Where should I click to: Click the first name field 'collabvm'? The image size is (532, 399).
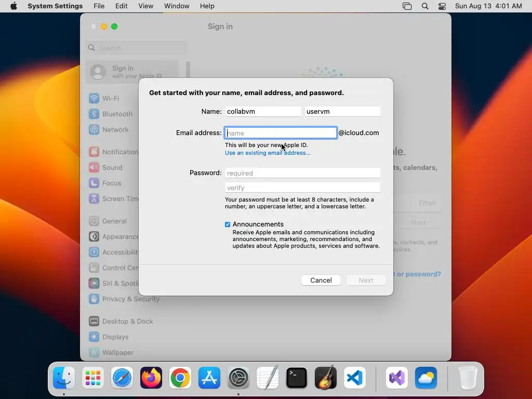click(262, 111)
